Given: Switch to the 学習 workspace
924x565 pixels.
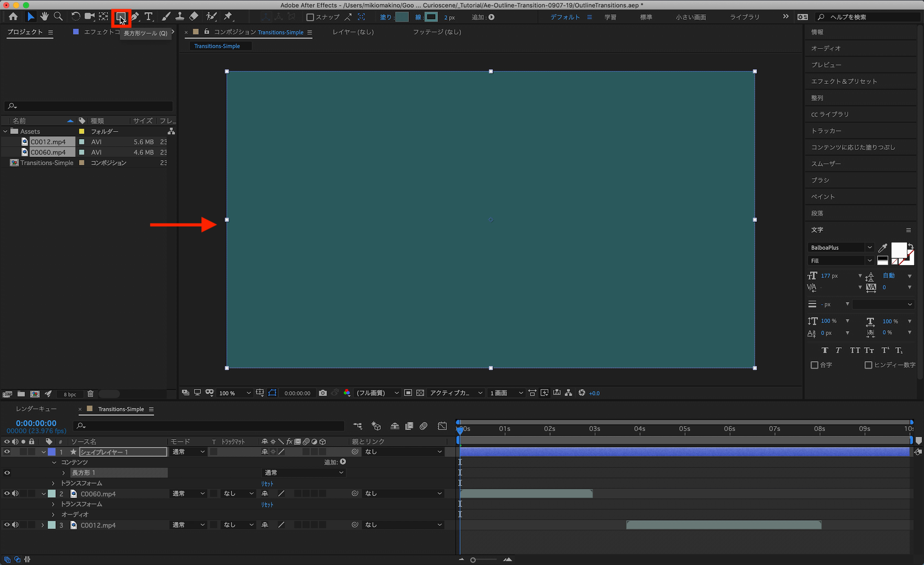Looking at the screenshot, I should [x=610, y=17].
